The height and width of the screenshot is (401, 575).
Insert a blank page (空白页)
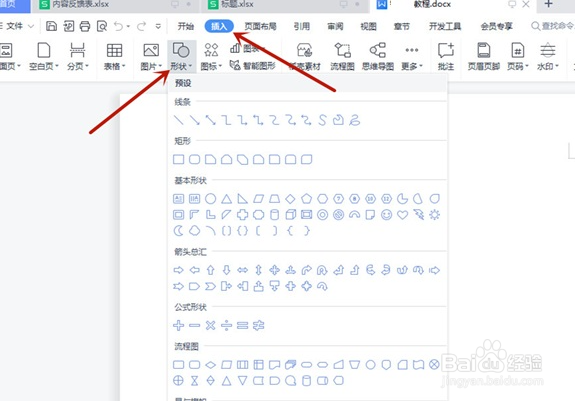pos(44,56)
